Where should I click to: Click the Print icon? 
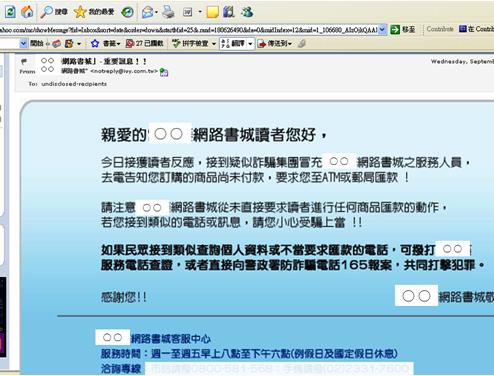(x=168, y=12)
